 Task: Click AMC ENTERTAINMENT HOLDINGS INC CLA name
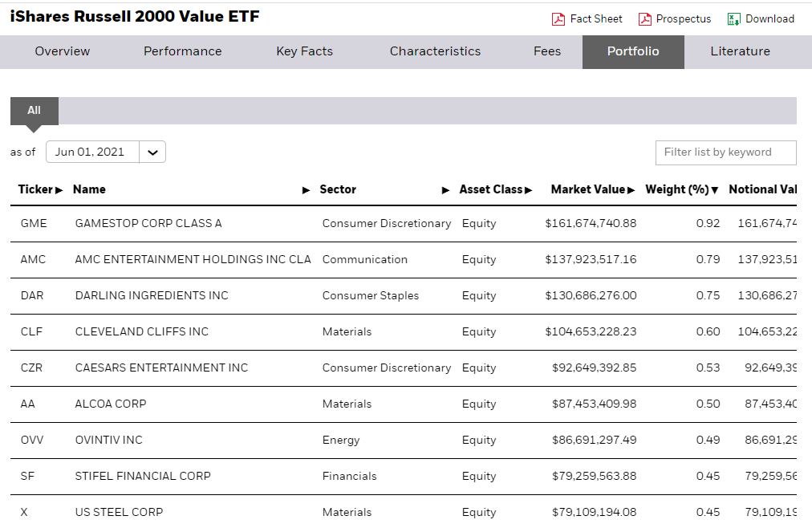tap(193, 260)
